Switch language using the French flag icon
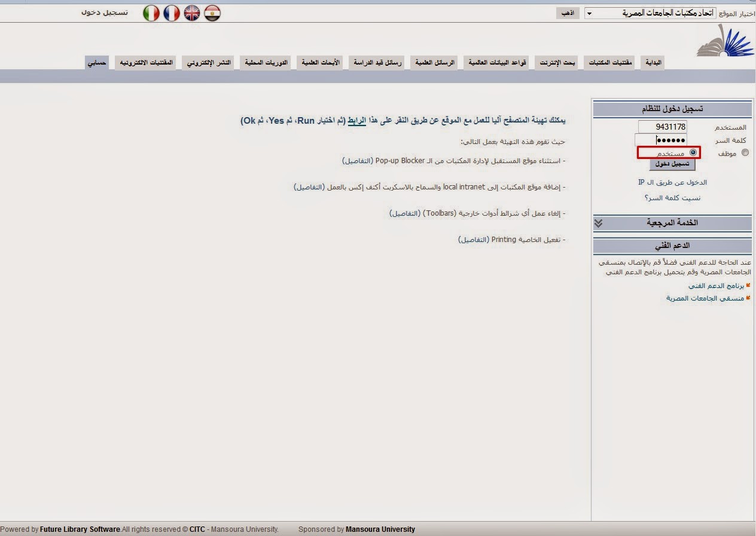This screenshot has height=536, width=756. click(172, 13)
